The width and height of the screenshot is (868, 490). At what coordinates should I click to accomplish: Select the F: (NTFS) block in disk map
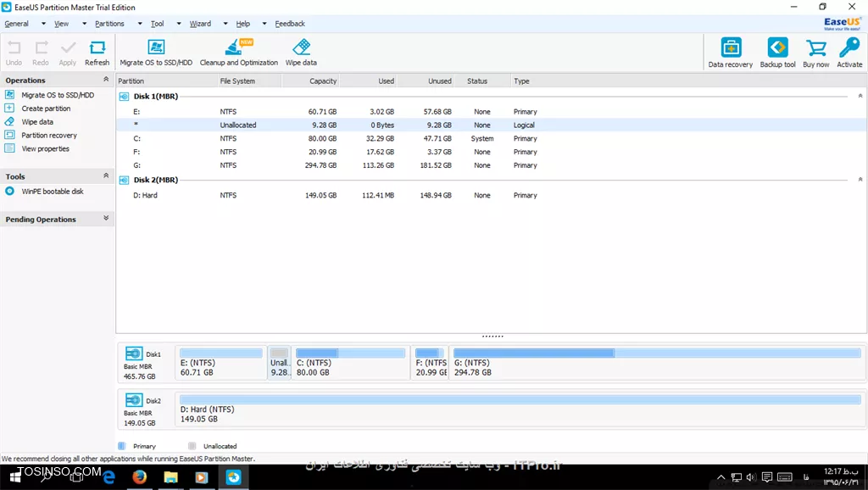click(x=430, y=362)
